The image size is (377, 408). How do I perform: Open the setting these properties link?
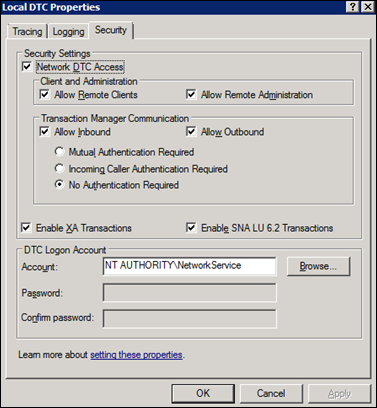coord(136,355)
